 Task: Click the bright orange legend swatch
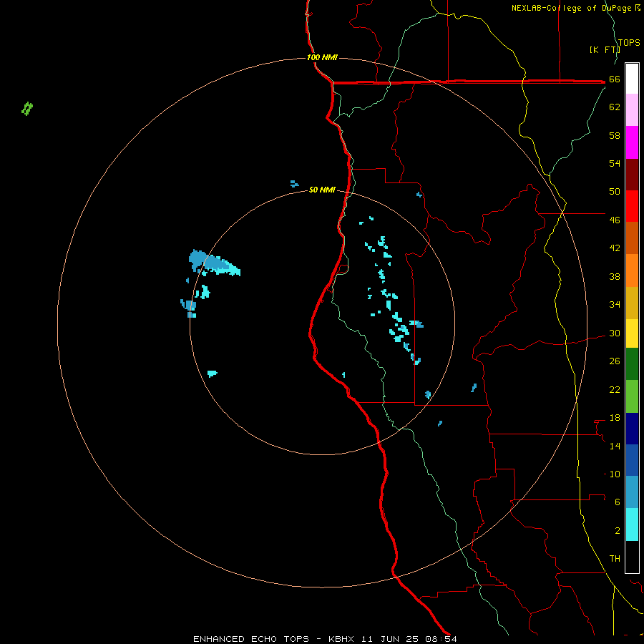point(632,270)
